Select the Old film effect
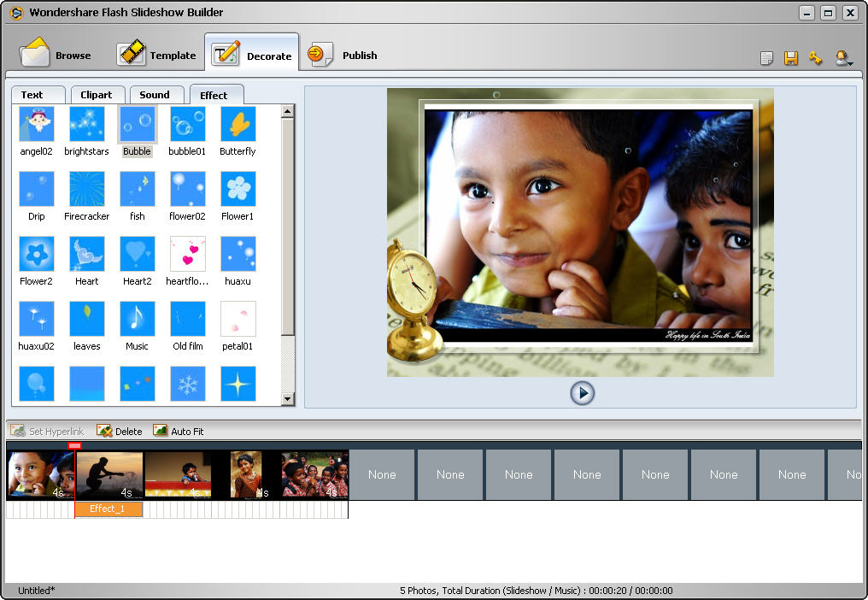The height and width of the screenshot is (600, 868). [x=187, y=320]
